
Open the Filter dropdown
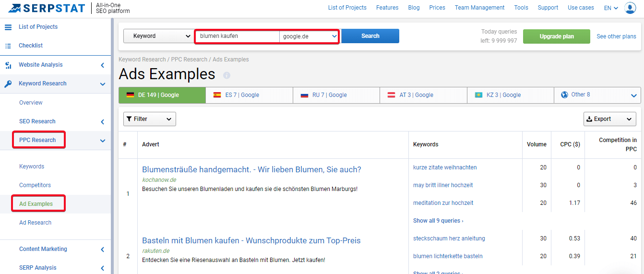tap(150, 119)
